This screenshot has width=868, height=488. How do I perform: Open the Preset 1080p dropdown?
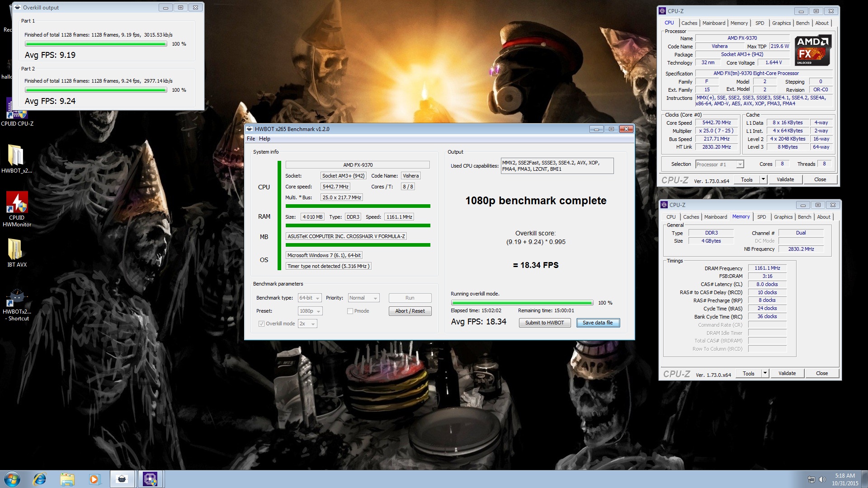310,311
